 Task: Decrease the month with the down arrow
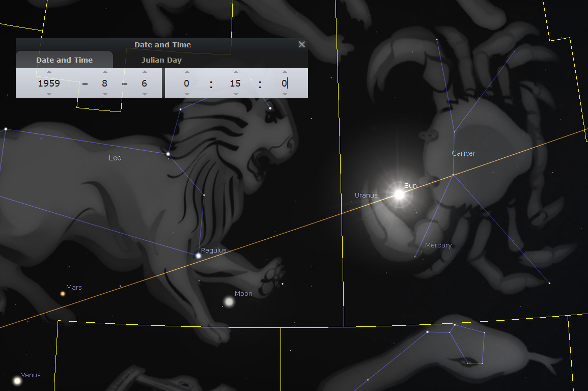click(x=105, y=95)
